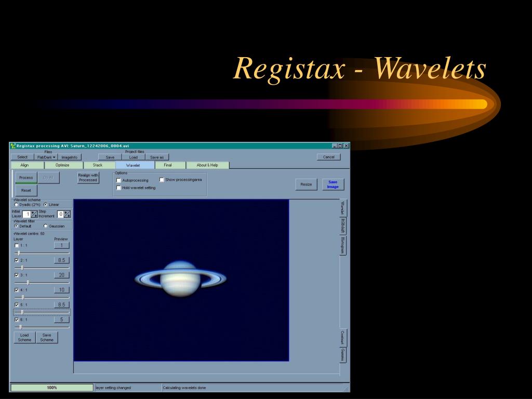Open the About & Help tab

207,165
